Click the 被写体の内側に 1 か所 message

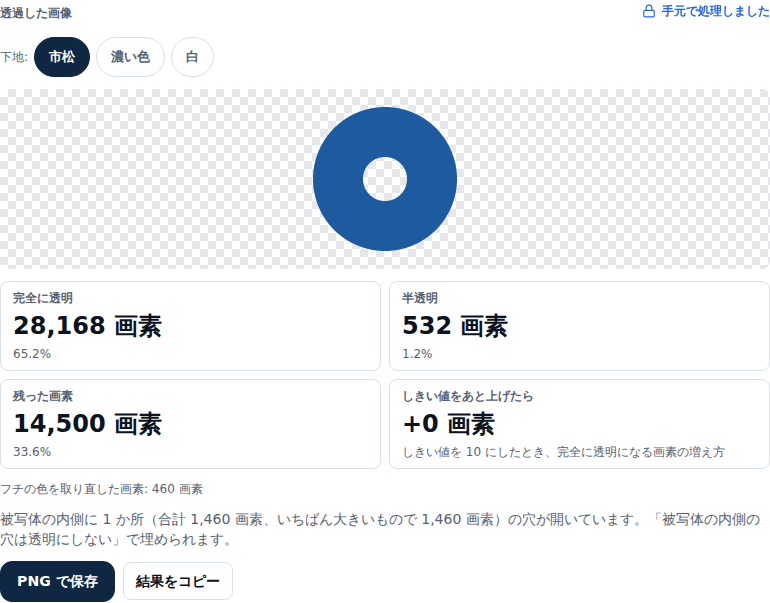pos(380,529)
